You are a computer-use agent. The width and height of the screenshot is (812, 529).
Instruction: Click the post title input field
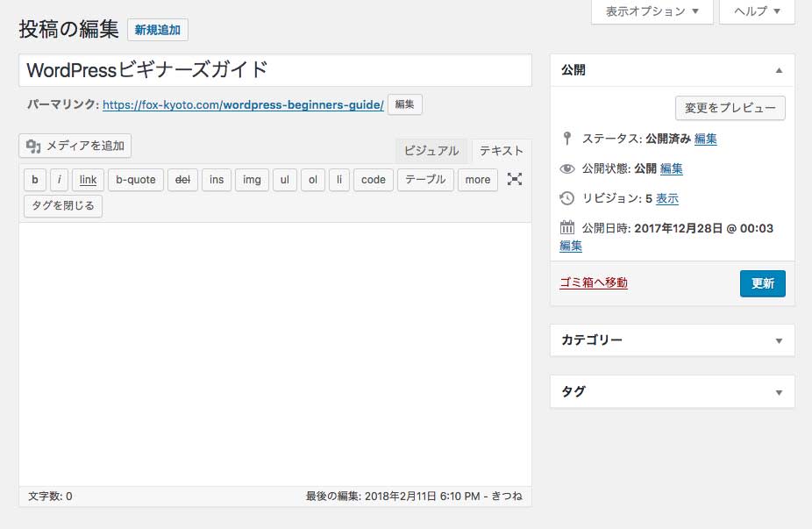tap(275, 70)
